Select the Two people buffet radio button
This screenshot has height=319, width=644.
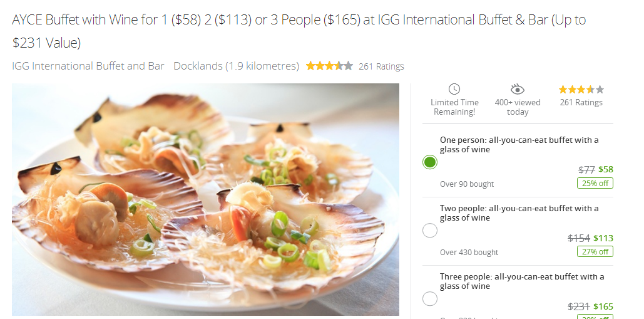click(430, 231)
